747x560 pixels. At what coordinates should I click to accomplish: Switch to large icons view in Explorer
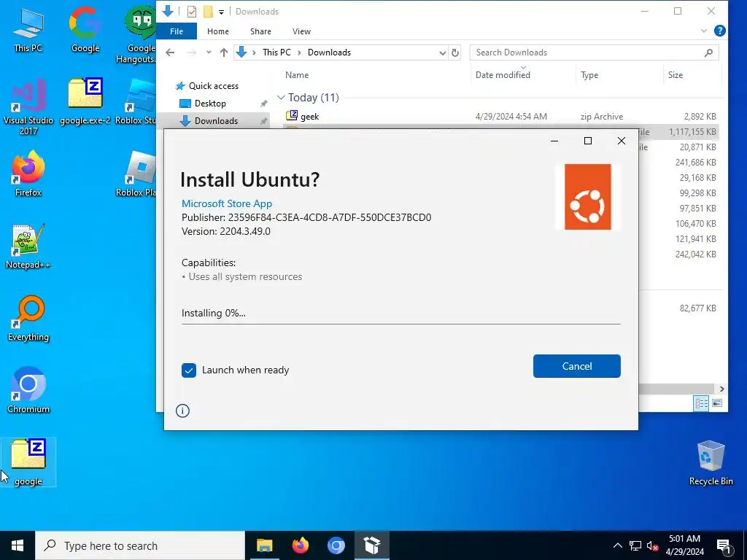point(717,403)
